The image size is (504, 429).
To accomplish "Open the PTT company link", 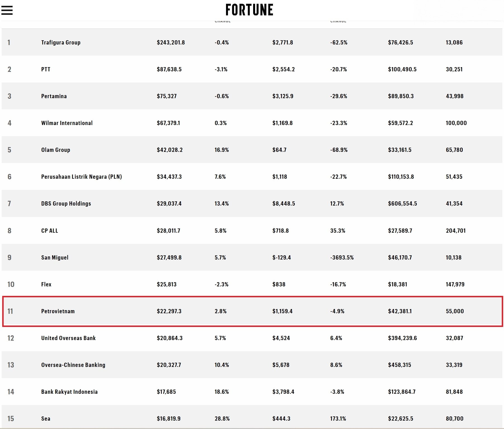I will pyautogui.click(x=46, y=69).
